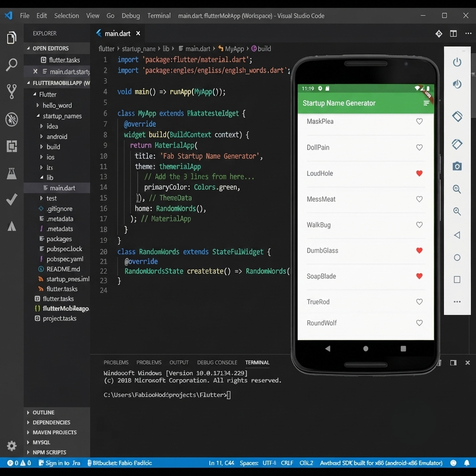Open the Selection menu

tap(66, 16)
